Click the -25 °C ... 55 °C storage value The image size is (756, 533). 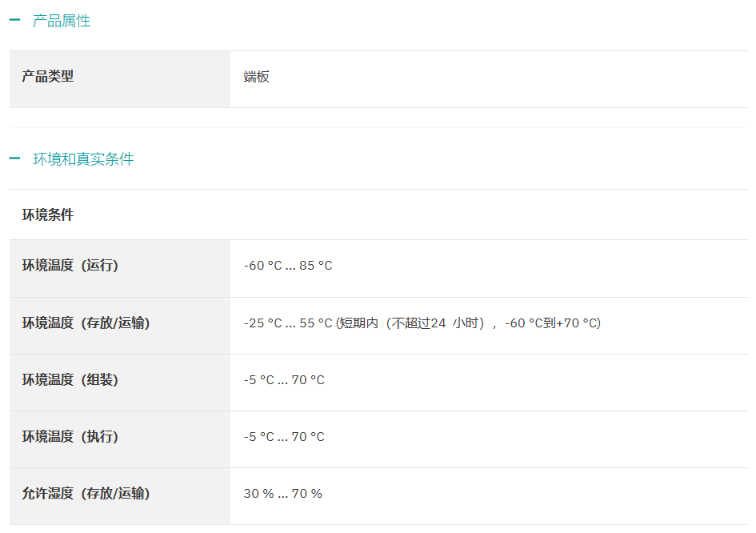(x=288, y=323)
